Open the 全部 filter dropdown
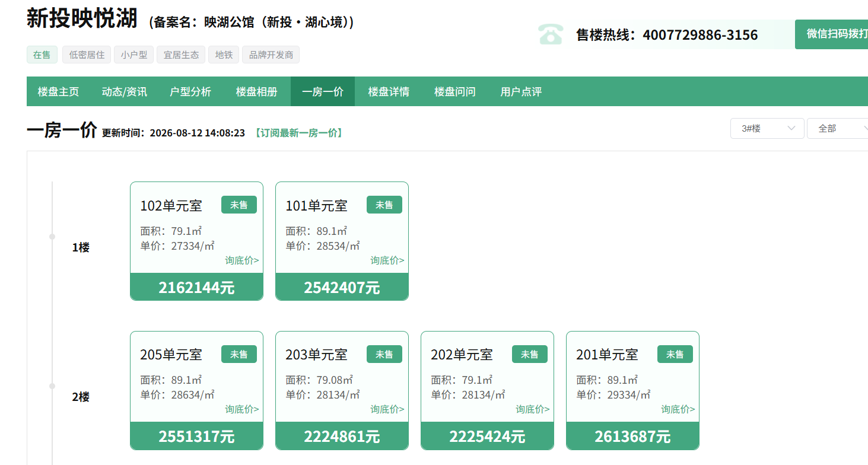Screen dimensions: 868x465 [838, 128]
